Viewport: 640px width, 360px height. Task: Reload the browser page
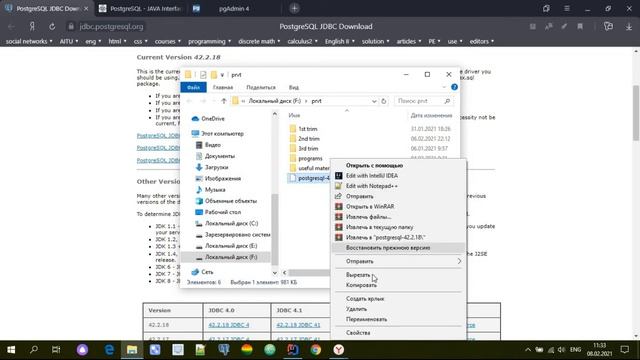(52, 27)
